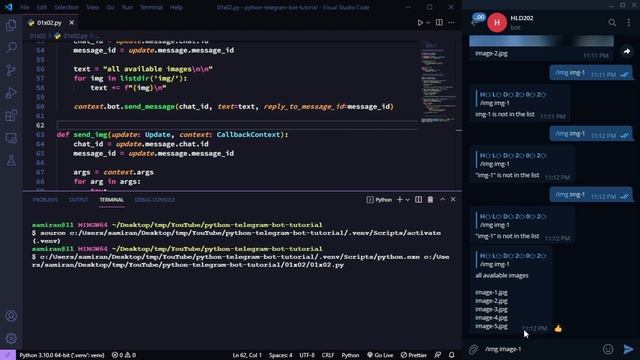This screenshot has width=640, height=360.
Task: Open the Go menu
Action: (x=111, y=7)
